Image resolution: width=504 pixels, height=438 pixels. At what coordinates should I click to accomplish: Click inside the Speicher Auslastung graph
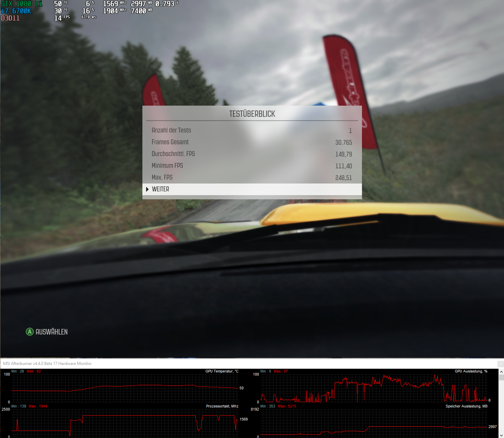(374, 423)
